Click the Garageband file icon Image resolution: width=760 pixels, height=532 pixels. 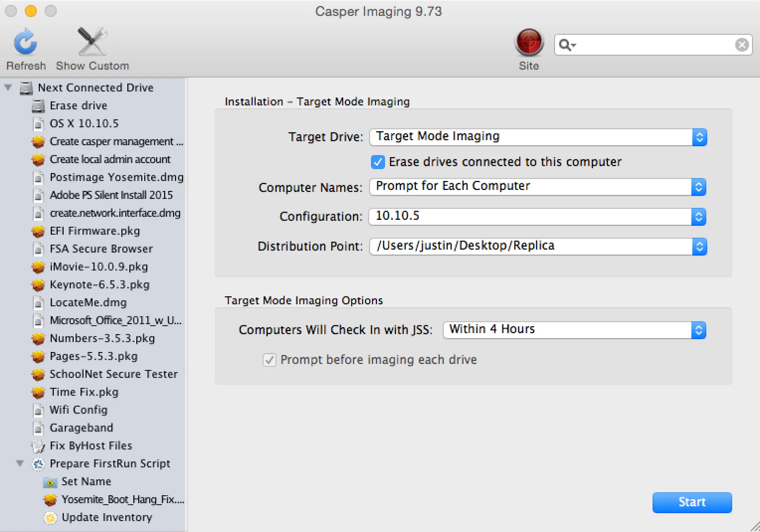(38, 428)
